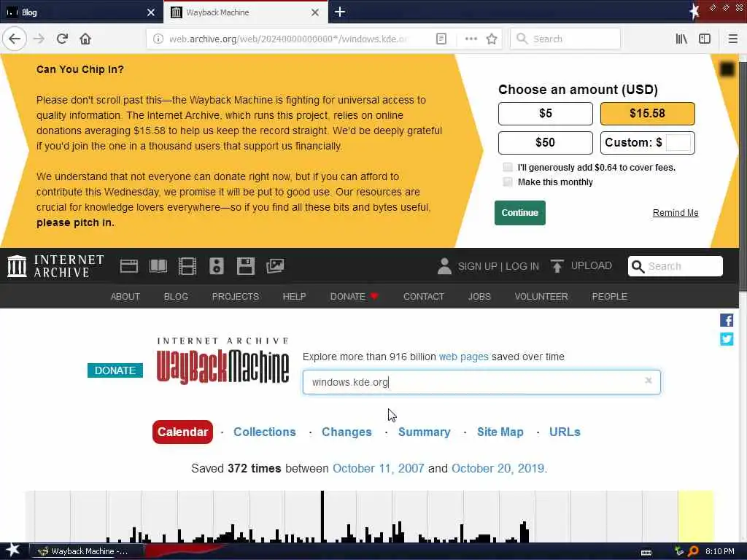Click the Custom amount input box

(678, 142)
